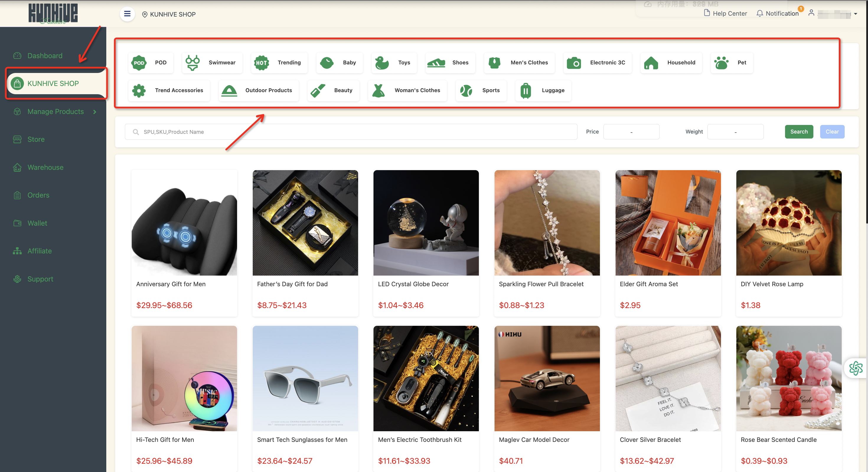Image resolution: width=868 pixels, height=472 pixels.
Task: Open the HOT Trending category icon
Action: [x=261, y=63]
